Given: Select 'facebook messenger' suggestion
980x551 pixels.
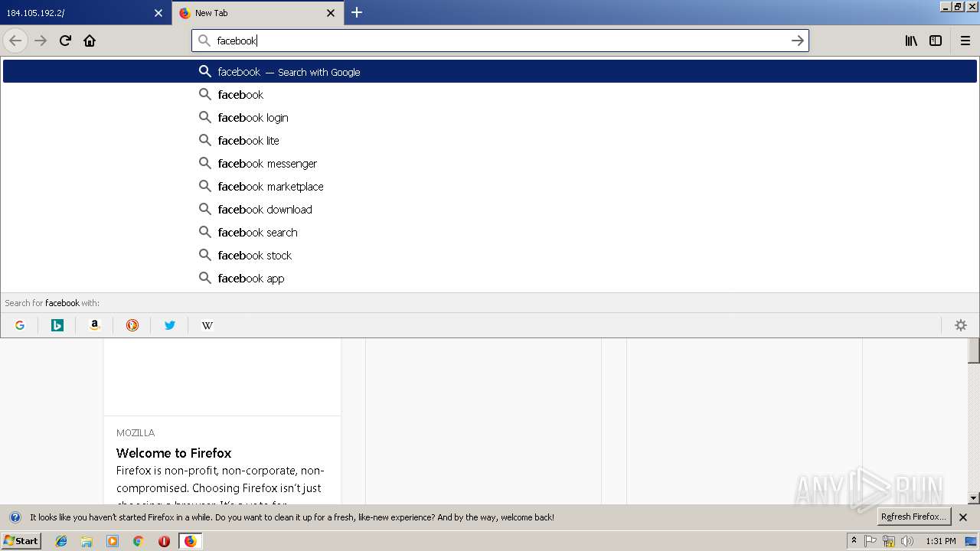Looking at the screenshot, I should click(x=490, y=163).
